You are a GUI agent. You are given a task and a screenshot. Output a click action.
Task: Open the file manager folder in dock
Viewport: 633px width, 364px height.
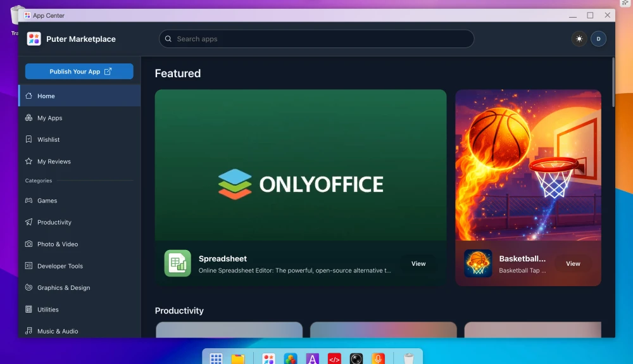(238, 358)
